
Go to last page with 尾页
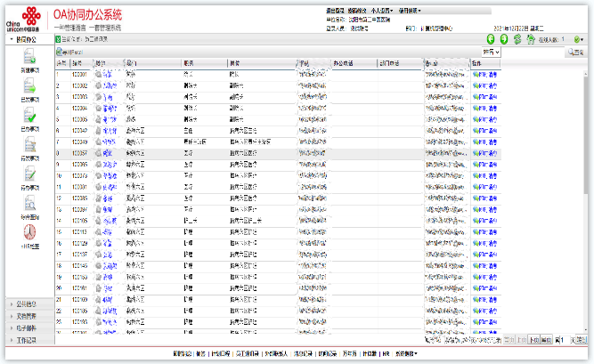coord(546,340)
